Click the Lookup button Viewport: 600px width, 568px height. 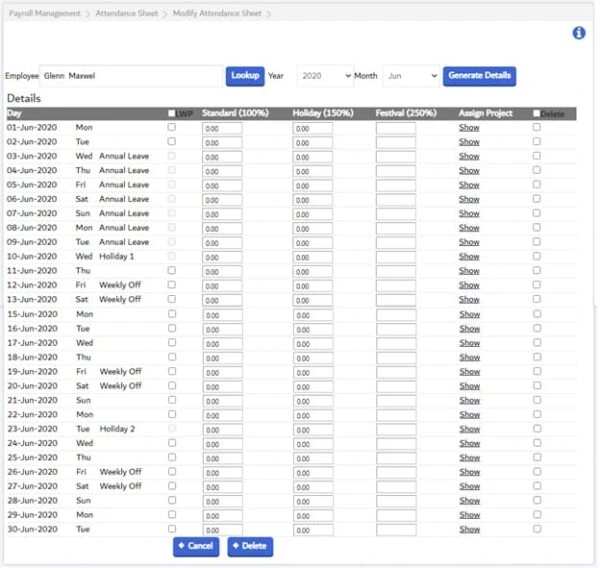pos(245,76)
